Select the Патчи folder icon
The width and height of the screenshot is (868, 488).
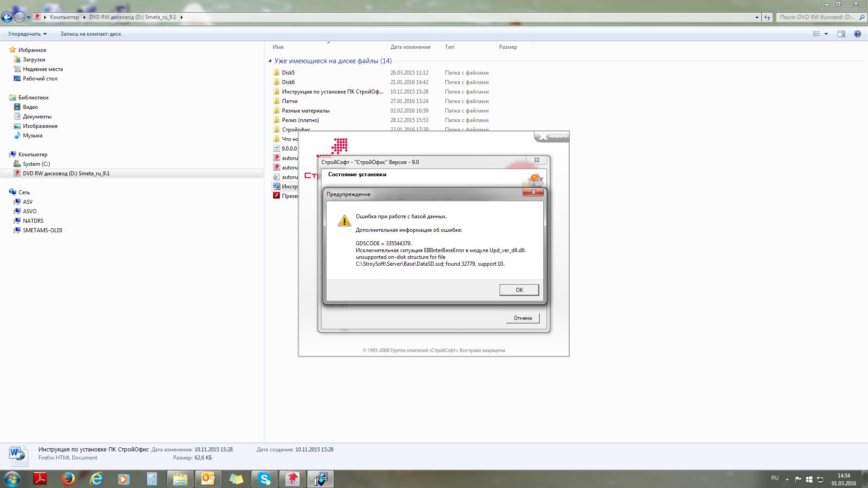276,101
